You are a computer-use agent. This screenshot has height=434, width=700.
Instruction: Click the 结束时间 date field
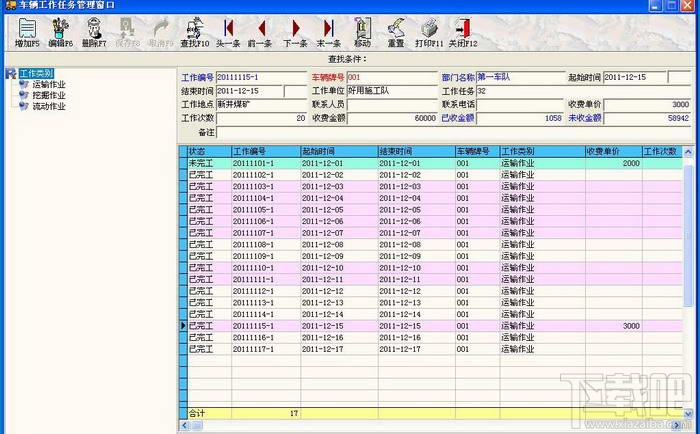click(x=250, y=91)
